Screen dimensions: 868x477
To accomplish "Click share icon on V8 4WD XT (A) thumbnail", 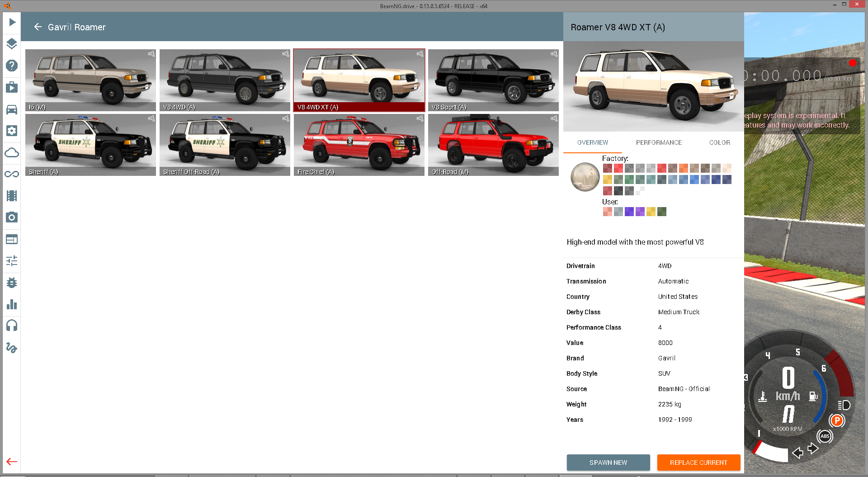I will 420,54.
